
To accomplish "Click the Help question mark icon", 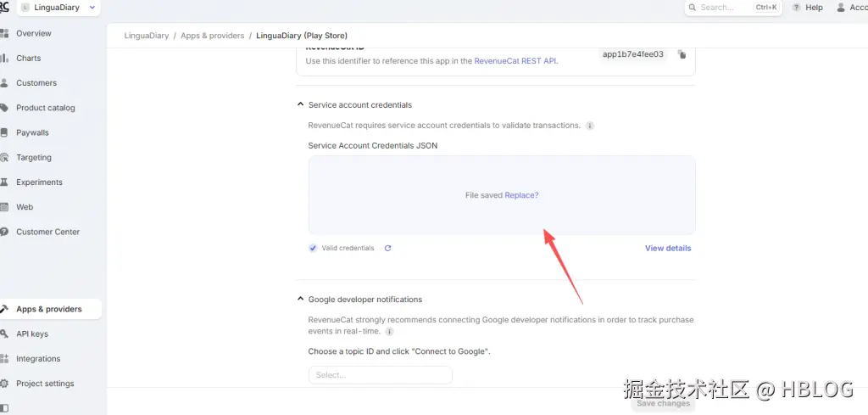I will 796,8.
